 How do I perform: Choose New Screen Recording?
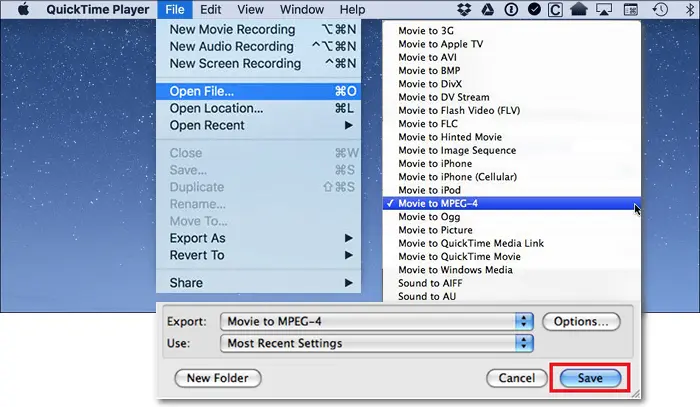(x=258, y=63)
